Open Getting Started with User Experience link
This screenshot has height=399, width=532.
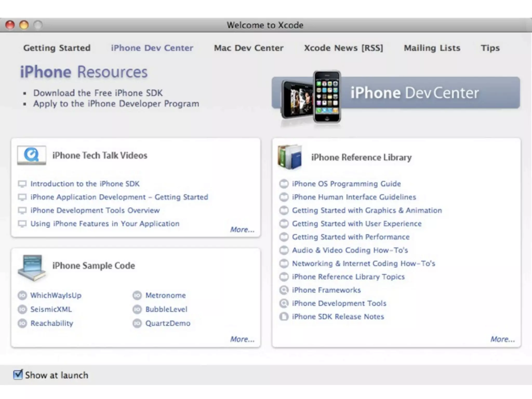(357, 224)
